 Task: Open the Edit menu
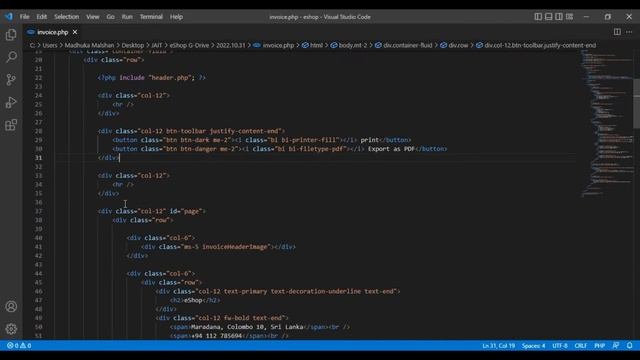42,17
